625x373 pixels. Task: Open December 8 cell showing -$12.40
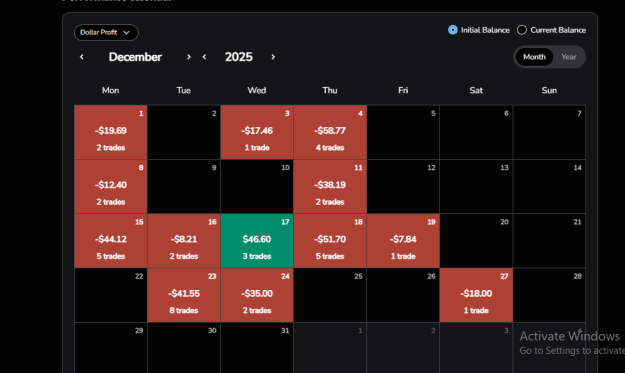[111, 186]
